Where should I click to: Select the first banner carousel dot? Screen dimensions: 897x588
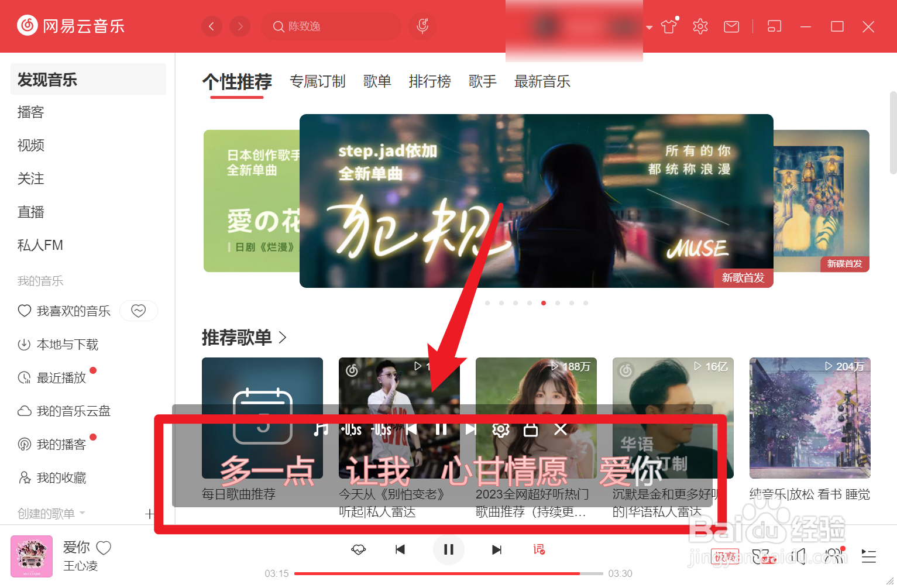[487, 303]
